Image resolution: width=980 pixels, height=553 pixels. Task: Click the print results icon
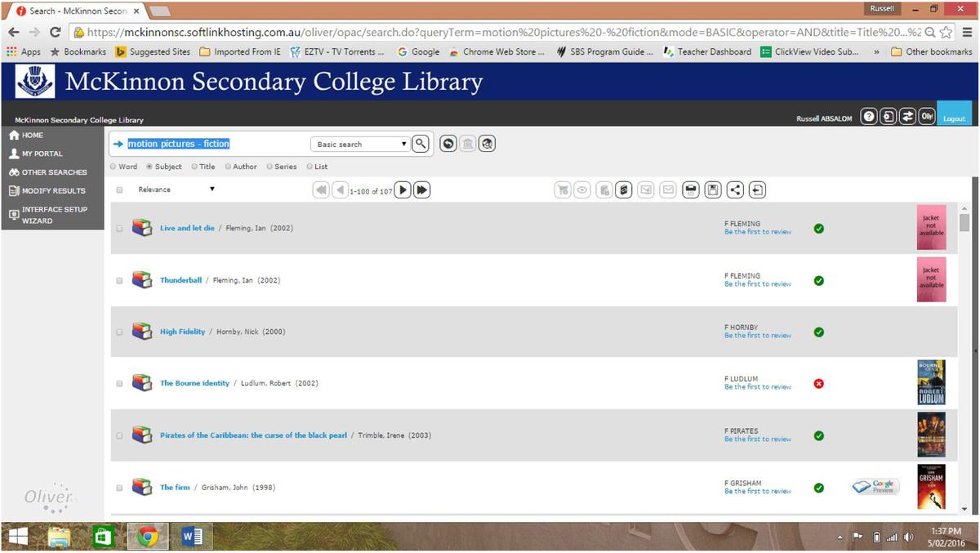[691, 190]
